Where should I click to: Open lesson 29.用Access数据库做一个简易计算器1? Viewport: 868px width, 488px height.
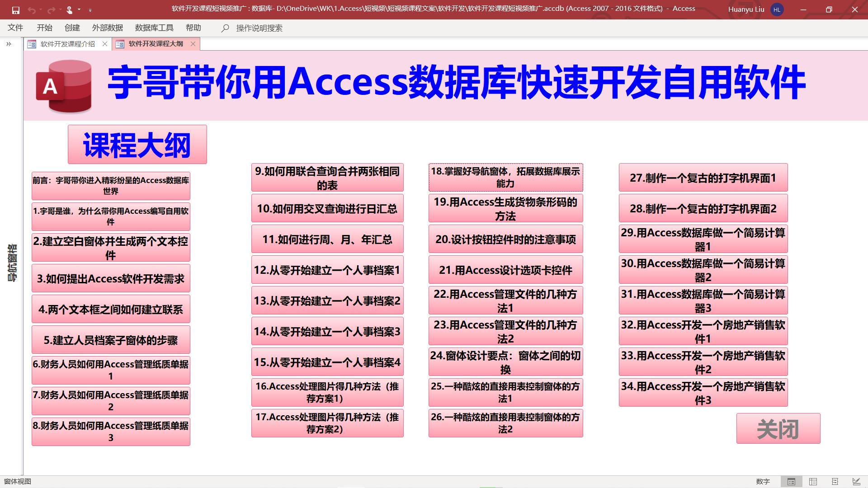(x=703, y=239)
